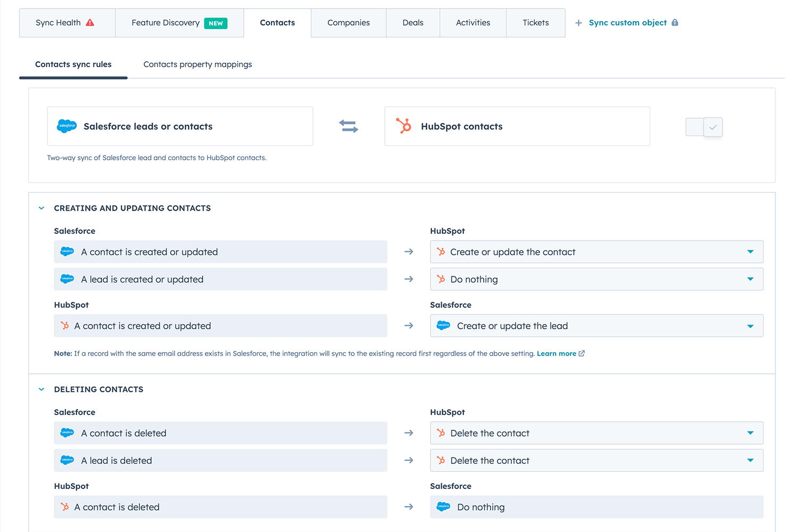
Task: Click the two-way sync arrows icon
Action: click(x=349, y=126)
